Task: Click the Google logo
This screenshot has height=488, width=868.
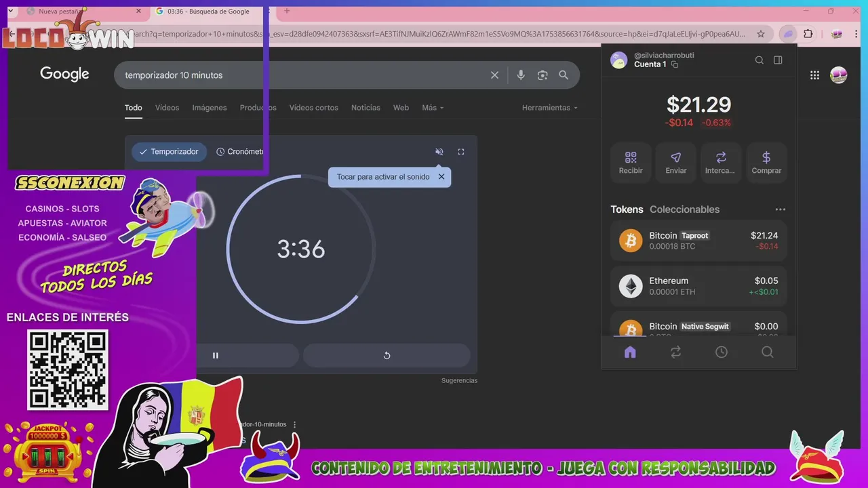Action: (x=64, y=75)
